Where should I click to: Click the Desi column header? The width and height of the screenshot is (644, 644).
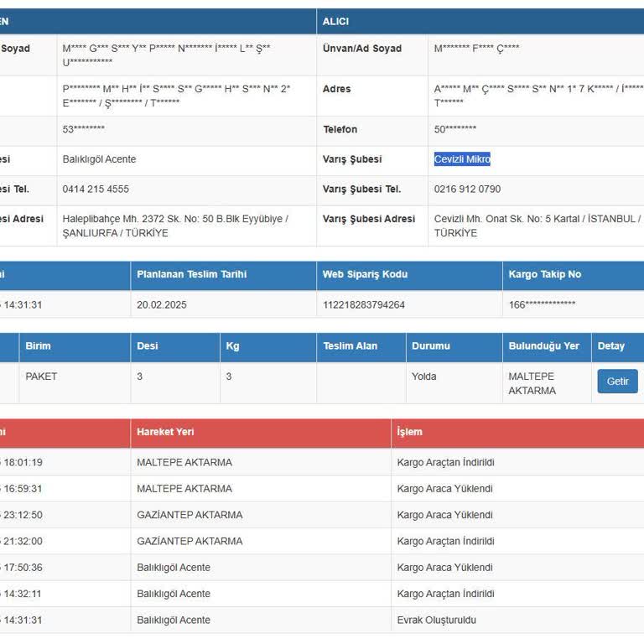pyautogui.click(x=148, y=345)
